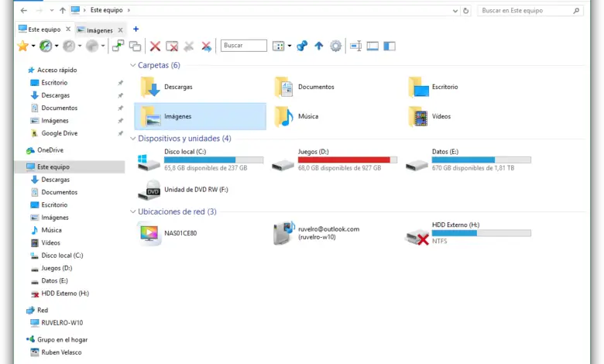Image resolution: width=604 pixels, height=364 pixels.
Task: Click the rename text-cursor toolbar icon
Action: (356, 46)
